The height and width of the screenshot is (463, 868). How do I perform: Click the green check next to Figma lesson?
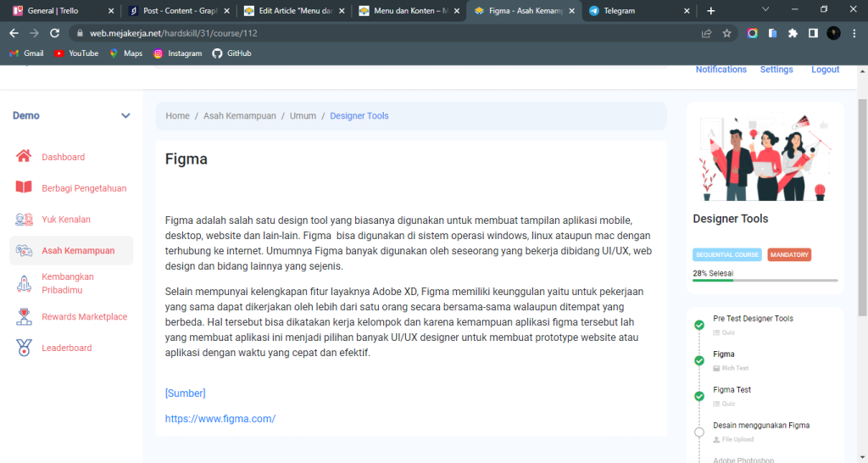point(699,360)
